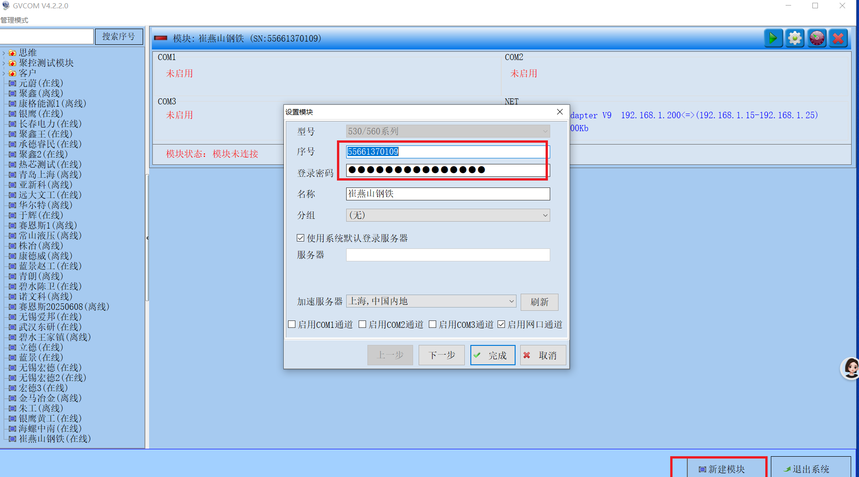Image resolution: width=859 pixels, height=477 pixels.
Task: Click the module icon beside 长春电力(在线)
Action: 12,124
